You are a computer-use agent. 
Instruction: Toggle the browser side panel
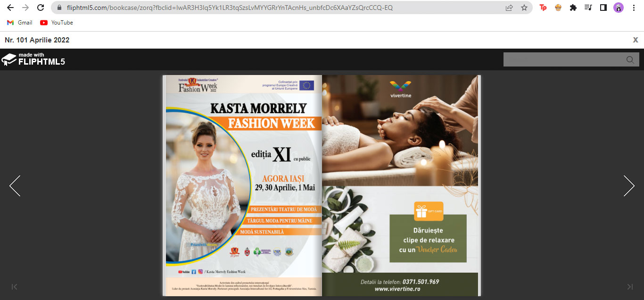pos(603,8)
